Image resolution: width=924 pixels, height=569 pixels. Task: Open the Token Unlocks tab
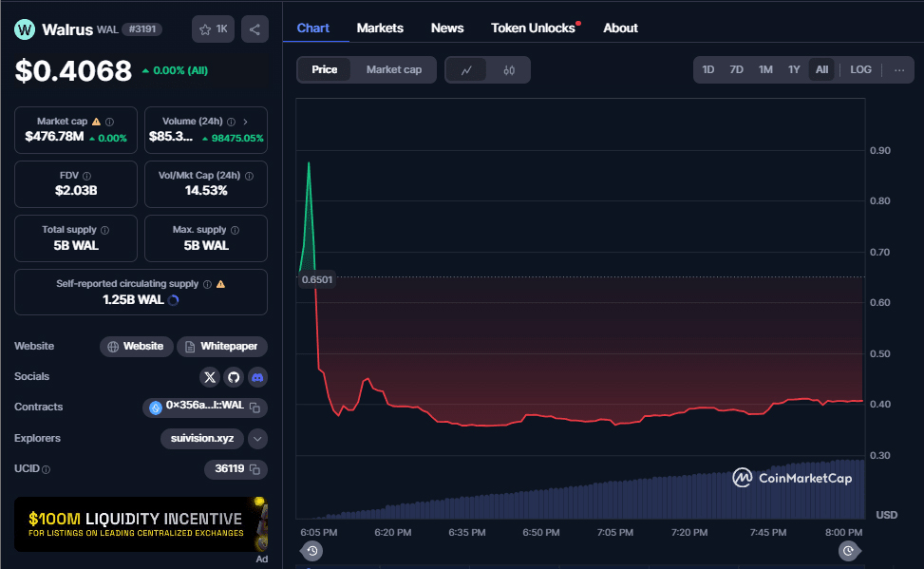point(533,28)
